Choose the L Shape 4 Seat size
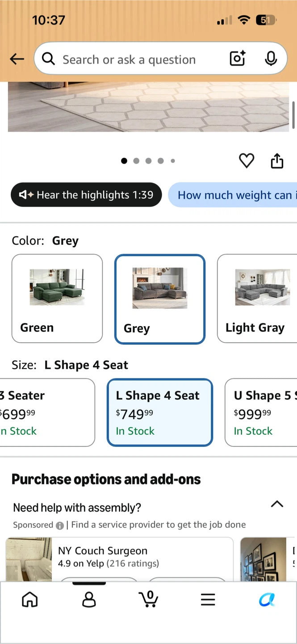This screenshot has height=644, width=297. tap(160, 412)
